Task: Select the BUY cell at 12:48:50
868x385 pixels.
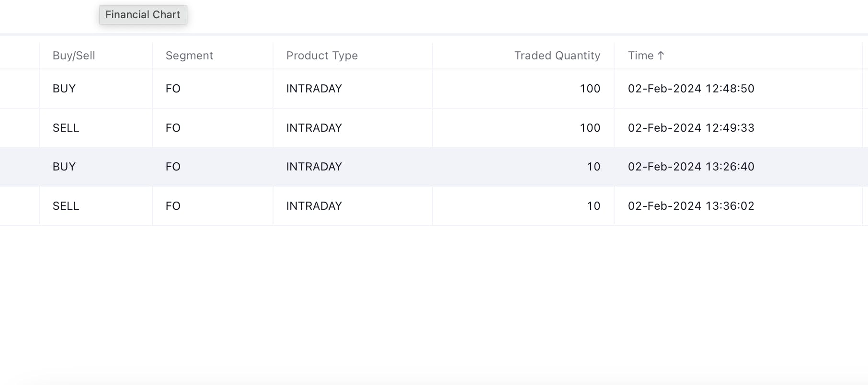Action: (x=64, y=89)
